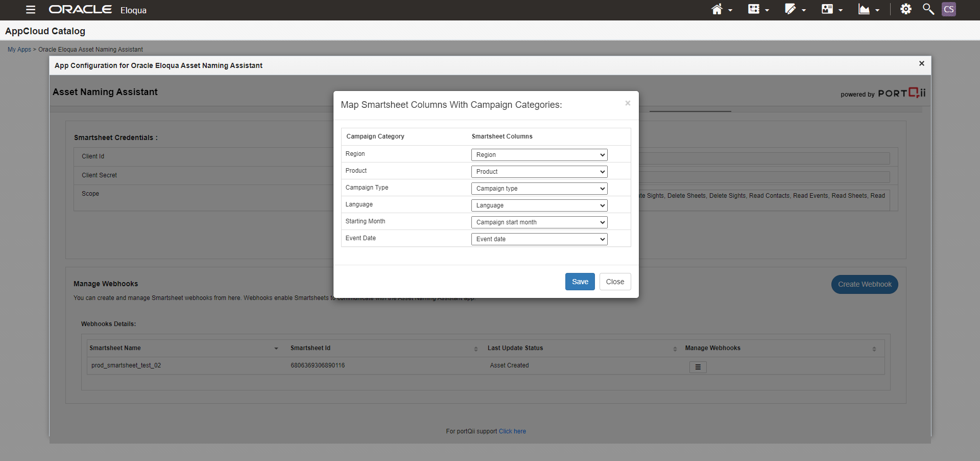Open the Campaign Type column dropdown

click(539, 189)
